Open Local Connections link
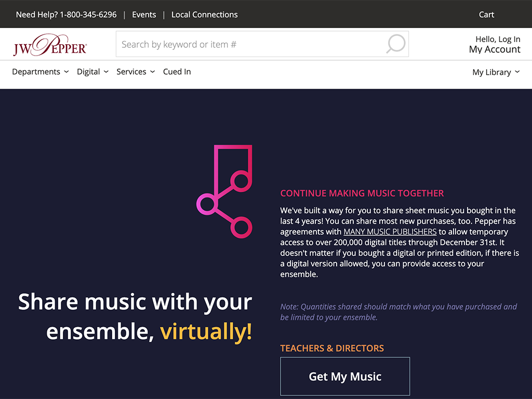532x399 pixels. (204, 15)
